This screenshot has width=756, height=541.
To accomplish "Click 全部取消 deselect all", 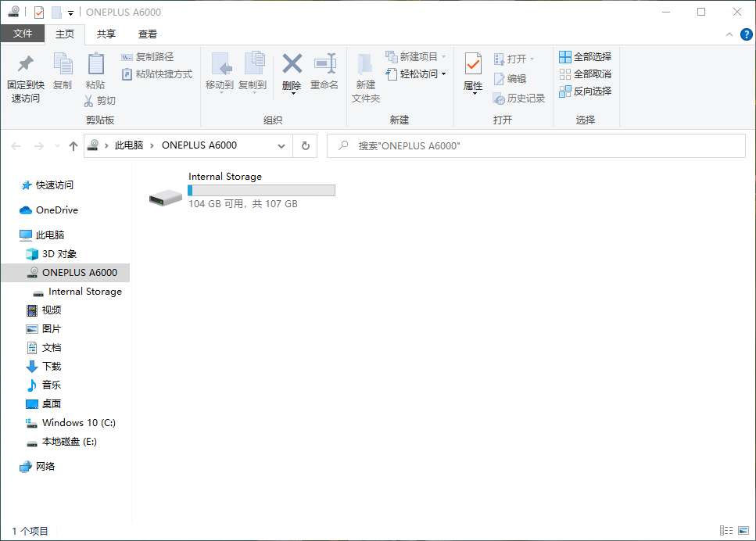I will [586, 74].
